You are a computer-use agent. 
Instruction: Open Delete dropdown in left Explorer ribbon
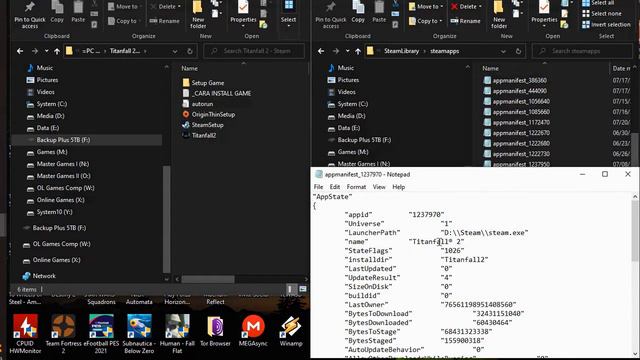179,7
